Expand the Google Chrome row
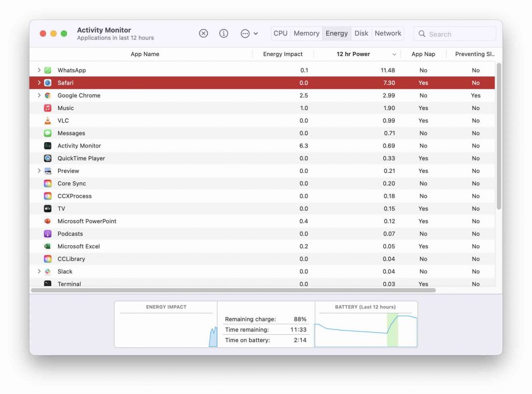 39,96
